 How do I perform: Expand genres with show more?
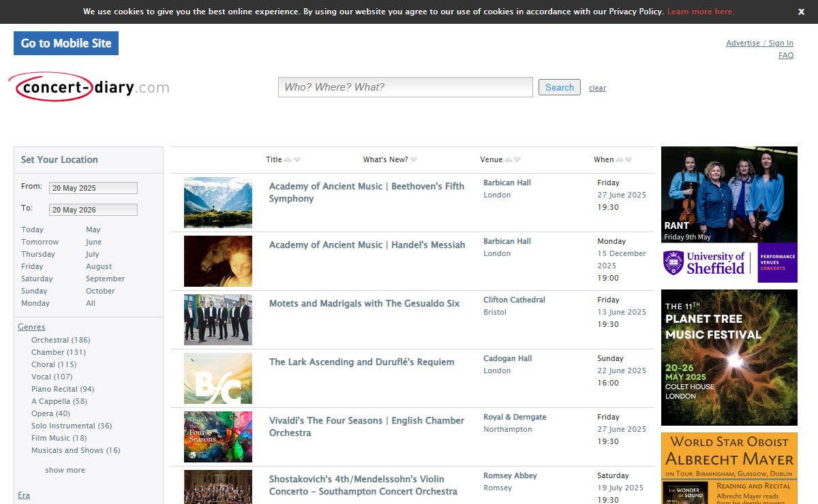tap(65, 470)
